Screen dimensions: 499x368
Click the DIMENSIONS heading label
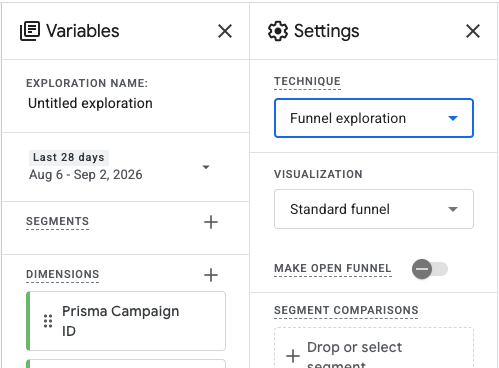[x=63, y=274]
